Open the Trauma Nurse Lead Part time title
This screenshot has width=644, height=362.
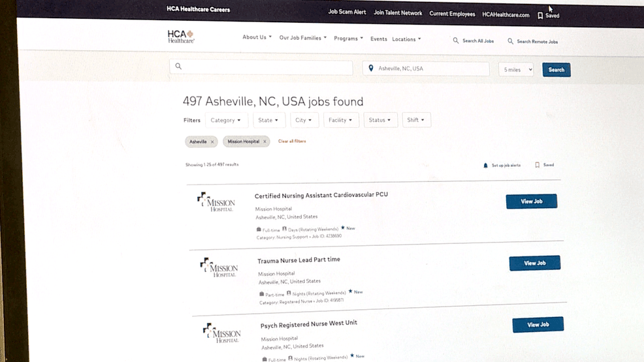pos(298,260)
